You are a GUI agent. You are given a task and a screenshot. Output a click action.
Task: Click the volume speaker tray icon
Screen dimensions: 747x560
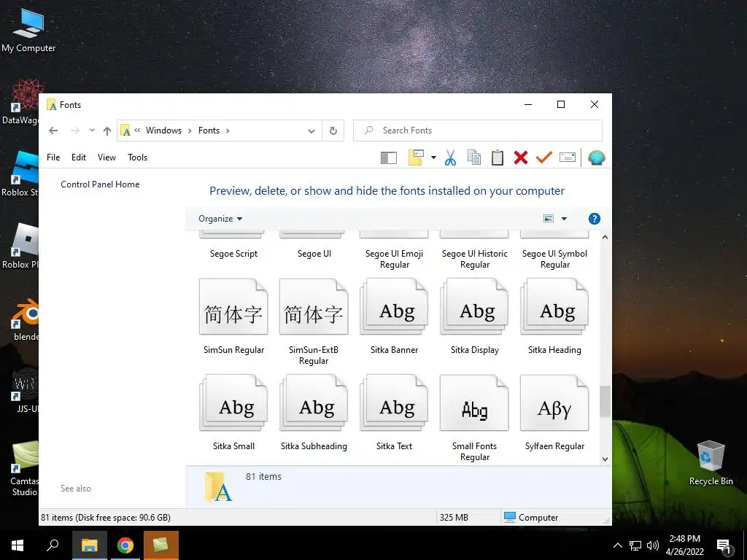(653, 545)
